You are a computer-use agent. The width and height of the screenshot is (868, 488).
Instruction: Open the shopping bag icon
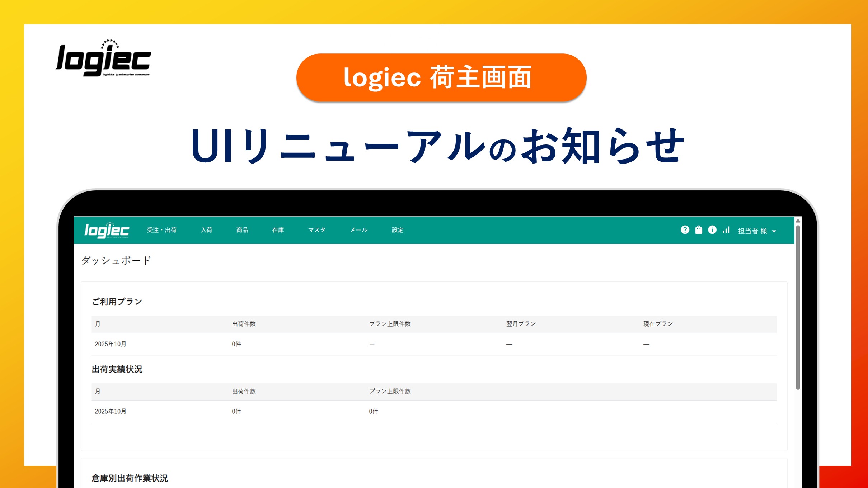(x=698, y=230)
